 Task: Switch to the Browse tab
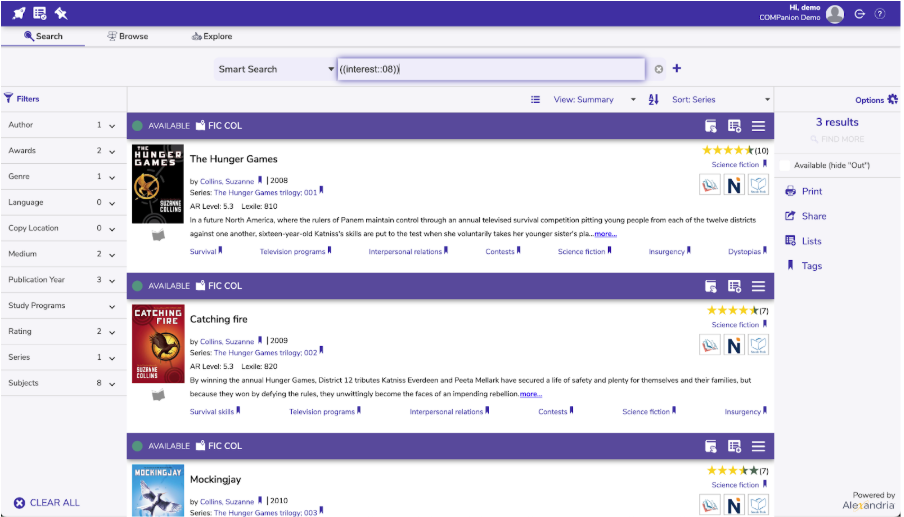coord(127,36)
